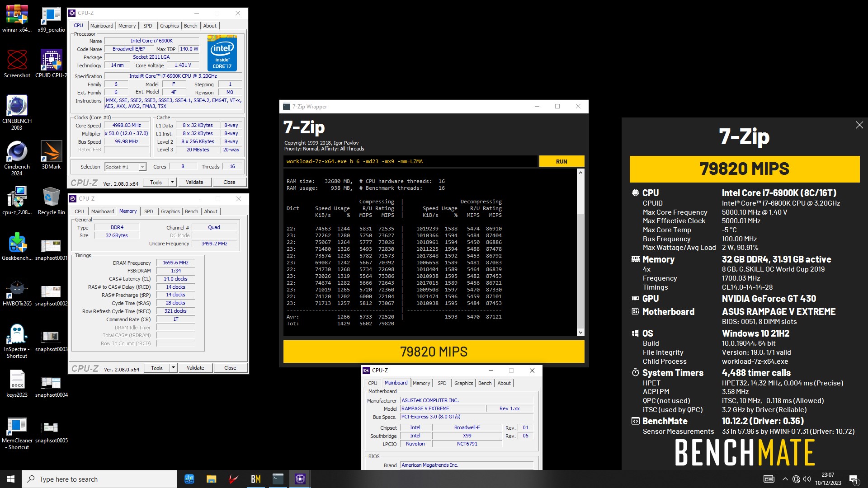Open the BenchMate taskbar icon
Image resolution: width=868 pixels, height=488 pixels.
(255, 479)
